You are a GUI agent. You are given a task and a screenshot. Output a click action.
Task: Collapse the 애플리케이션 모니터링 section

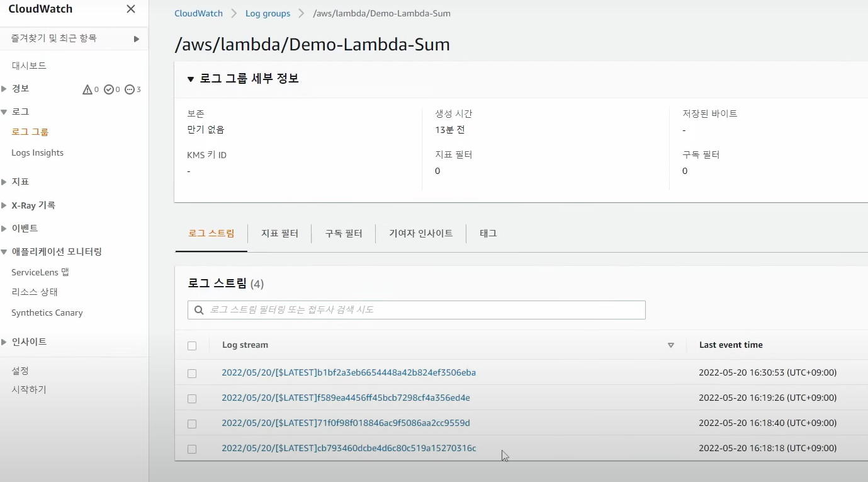point(4,252)
